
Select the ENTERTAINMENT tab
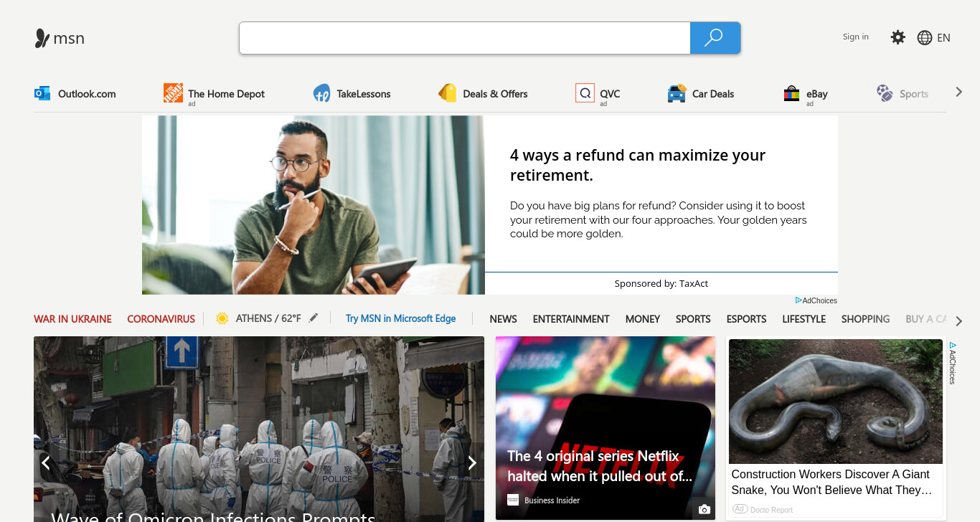click(571, 319)
